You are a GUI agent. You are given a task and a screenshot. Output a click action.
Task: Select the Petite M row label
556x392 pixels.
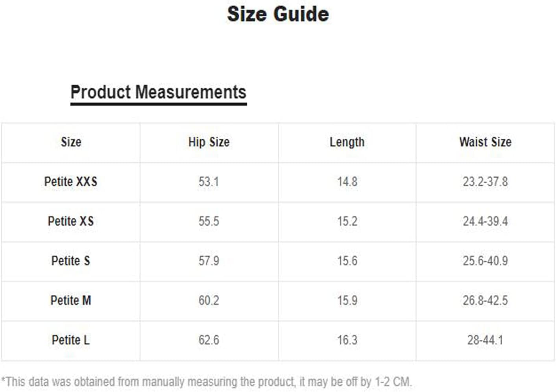coord(71,300)
